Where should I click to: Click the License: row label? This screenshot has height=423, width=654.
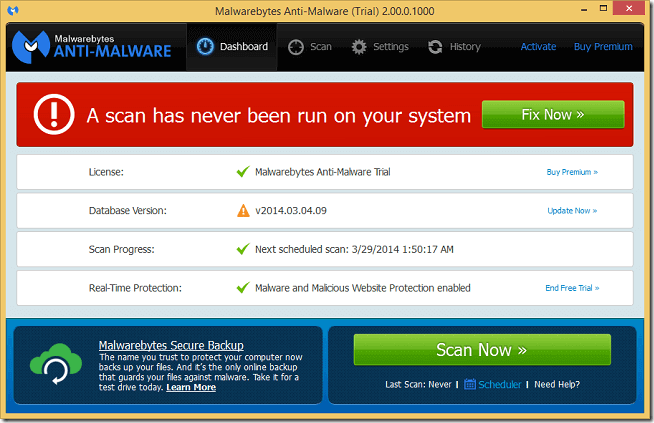point(106,172)
